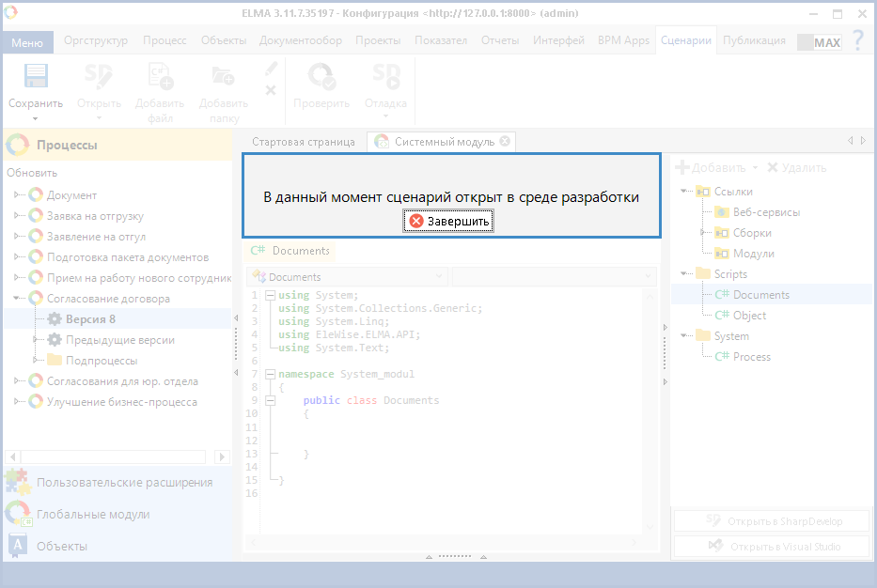Close the Системный модуль tab
Viewport: 877px width, 588px height.
(505, 141)
